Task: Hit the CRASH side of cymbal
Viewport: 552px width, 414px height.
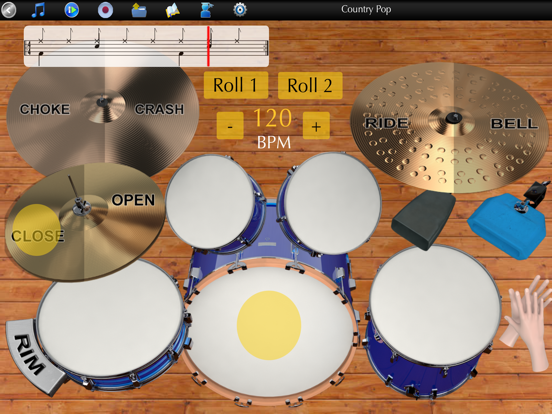Action: click(159, 109)
